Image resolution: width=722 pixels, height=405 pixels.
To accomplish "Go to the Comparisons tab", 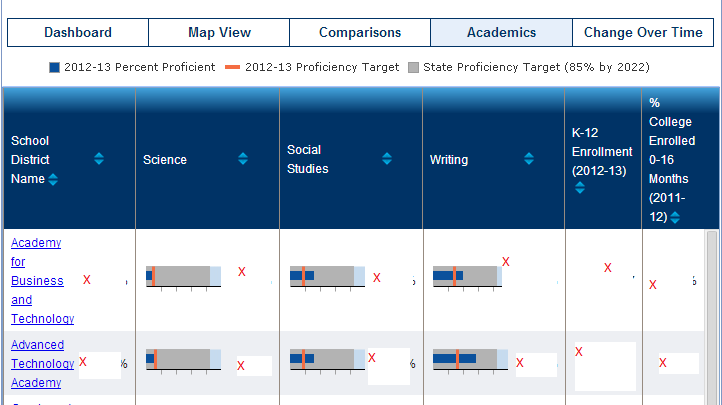I will 360,32.
